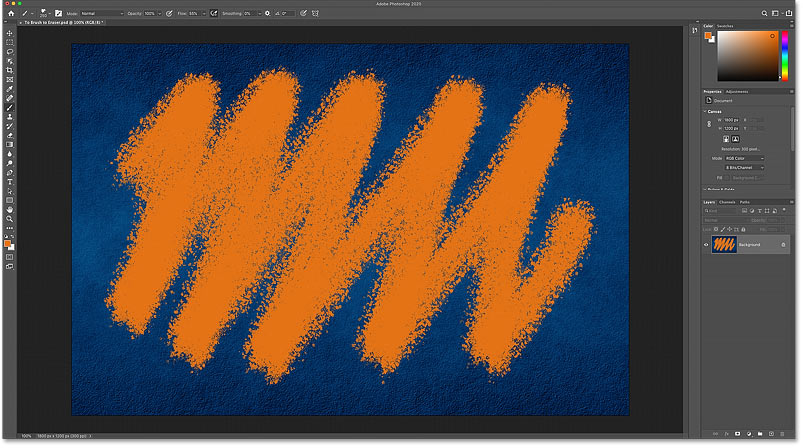This screenshot has width=803, height=448.
Task: Toggle airbrush-style build-up effects
Action: (214, 13)
